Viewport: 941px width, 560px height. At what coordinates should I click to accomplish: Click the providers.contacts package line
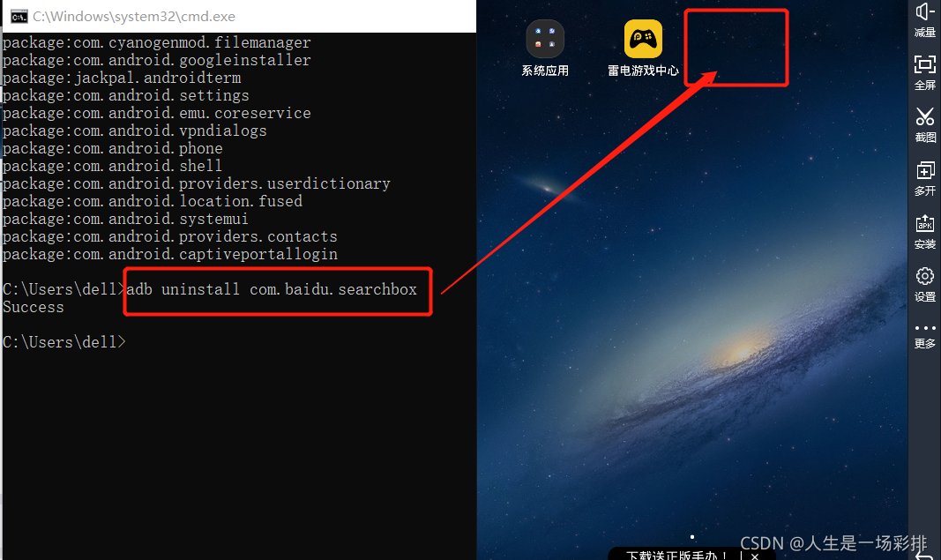(x=170, y=236)
